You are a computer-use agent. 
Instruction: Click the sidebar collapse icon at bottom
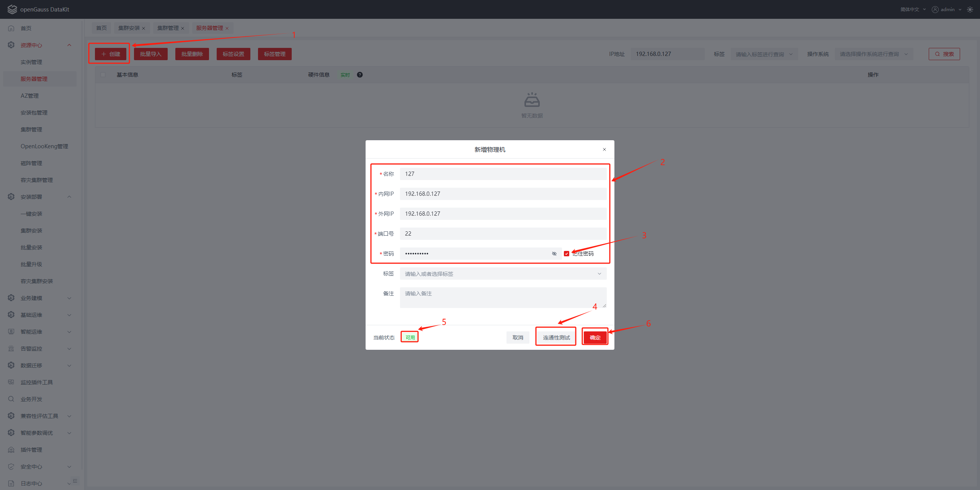pos(75,481)
